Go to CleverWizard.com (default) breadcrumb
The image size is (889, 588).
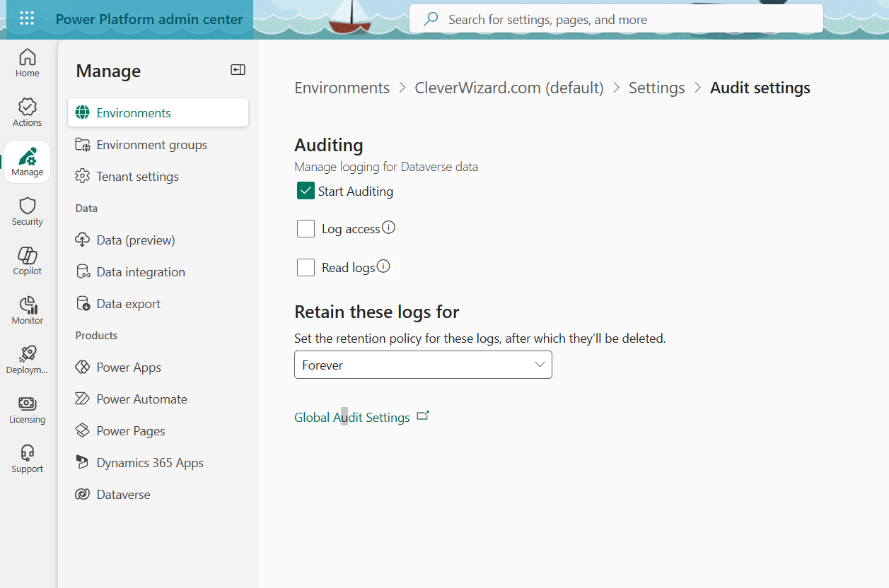coord(509,88)
